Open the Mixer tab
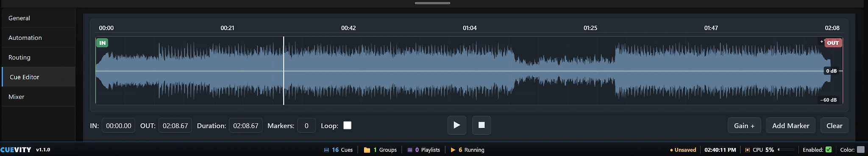The height and width of the screenshot is (156, 868). 38,97
